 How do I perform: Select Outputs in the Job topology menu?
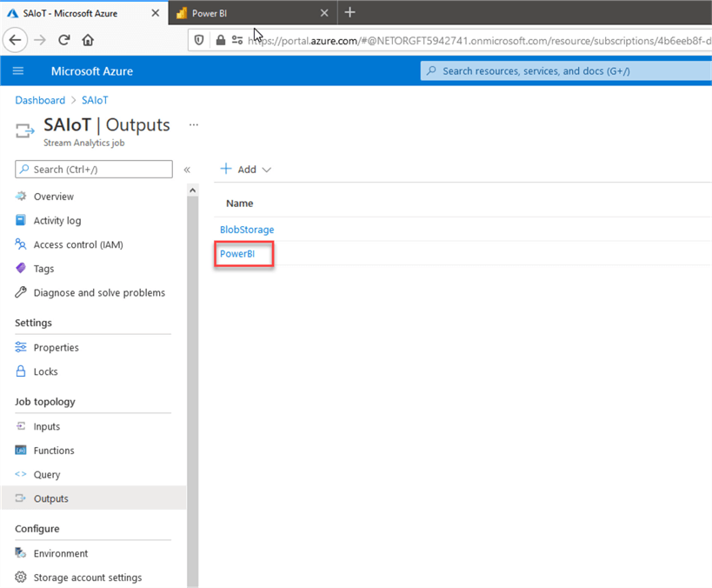tap(50, 498)
